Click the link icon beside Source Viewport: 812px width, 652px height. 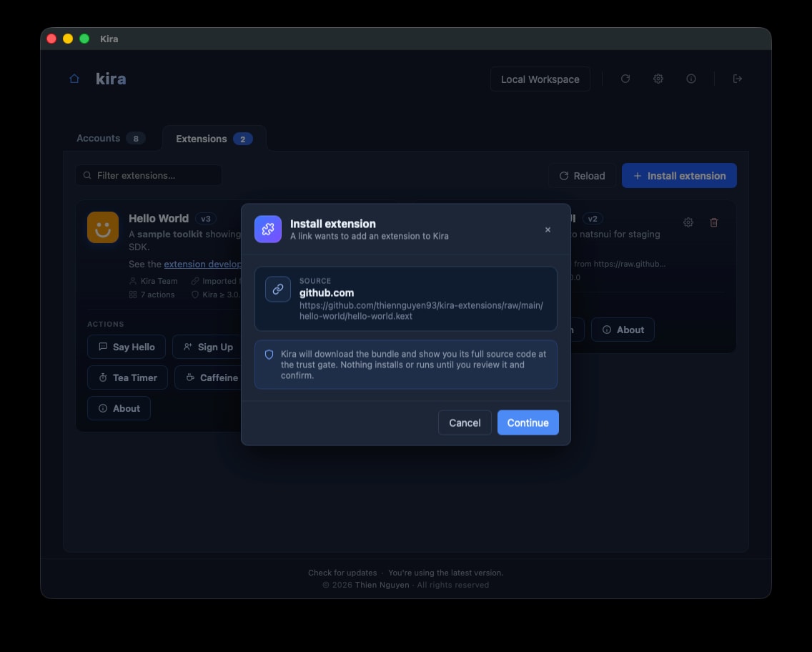[x=278, y=289]
